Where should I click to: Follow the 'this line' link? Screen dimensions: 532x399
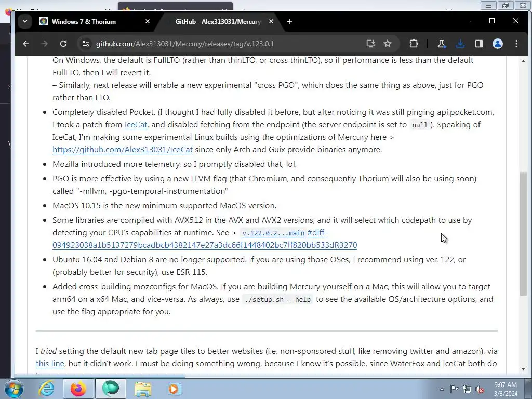click(50, 363)
